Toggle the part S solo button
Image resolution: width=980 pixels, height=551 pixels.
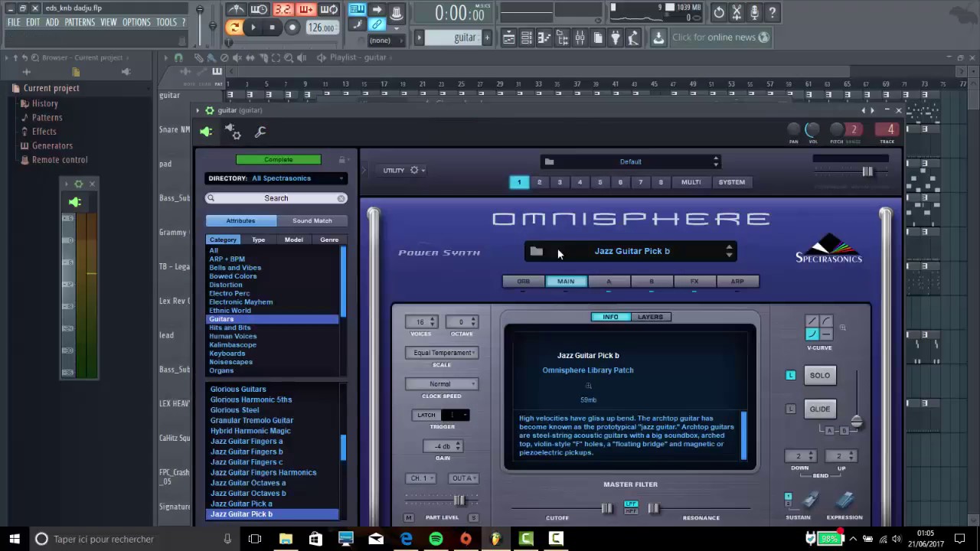[473, 518]
